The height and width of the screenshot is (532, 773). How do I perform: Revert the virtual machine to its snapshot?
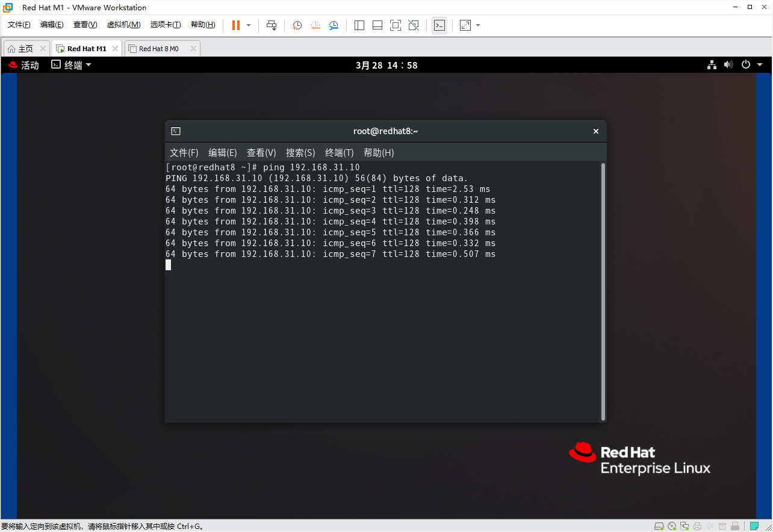315,25
